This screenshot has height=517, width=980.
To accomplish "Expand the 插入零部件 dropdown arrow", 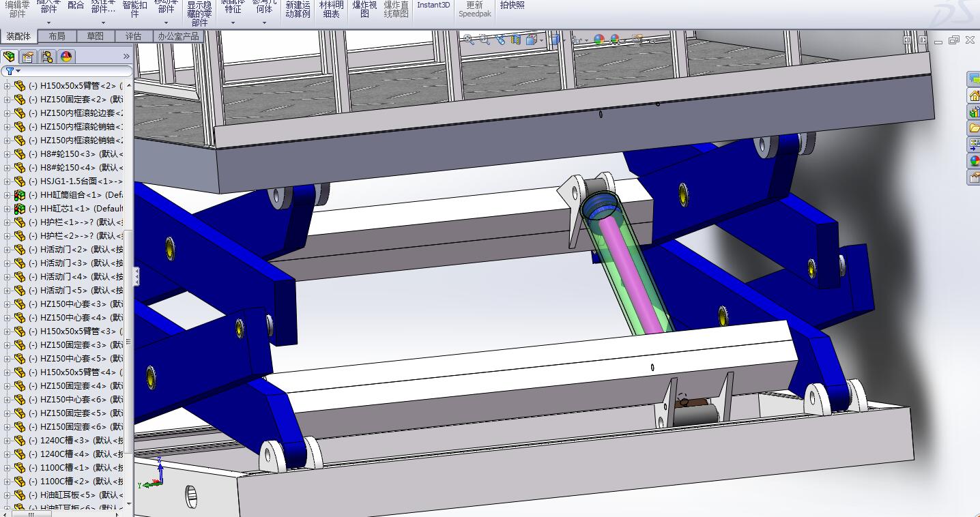I will 48,23.
